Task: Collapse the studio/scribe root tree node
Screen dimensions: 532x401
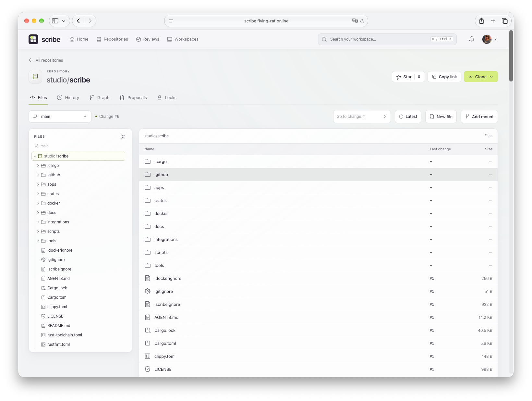Action: (x=35, y=156)
